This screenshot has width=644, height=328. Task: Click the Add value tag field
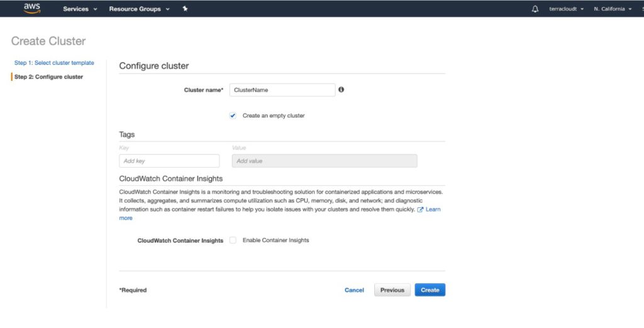coord(325,161)
